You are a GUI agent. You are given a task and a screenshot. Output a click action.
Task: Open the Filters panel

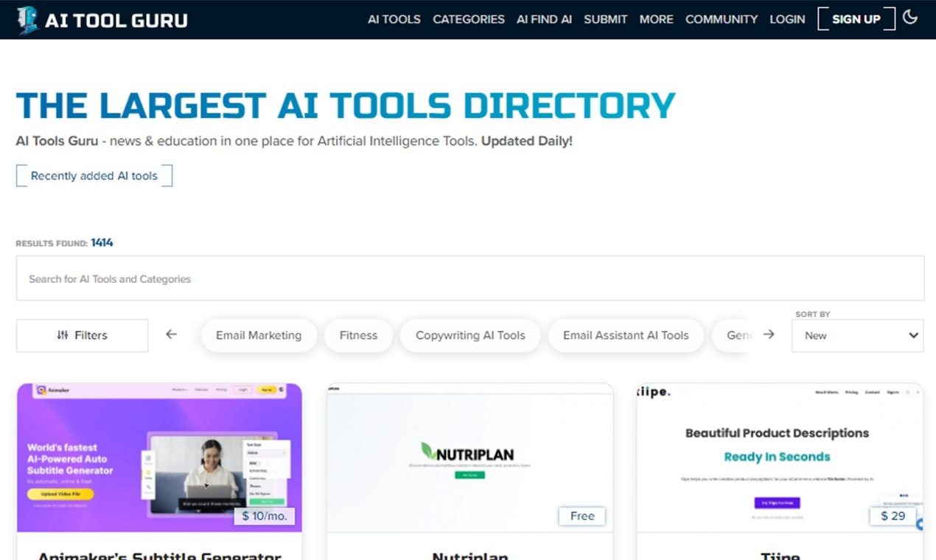point(82,335)
